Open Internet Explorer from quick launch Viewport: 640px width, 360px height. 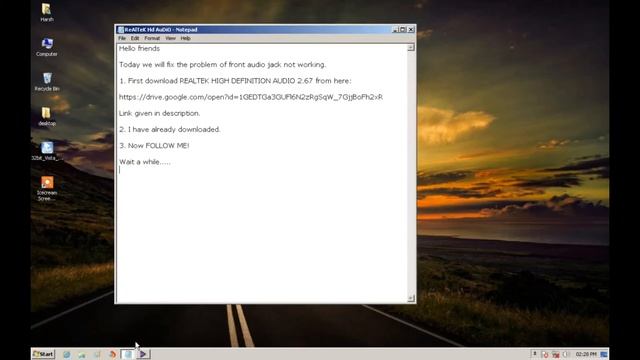point(67,354)
